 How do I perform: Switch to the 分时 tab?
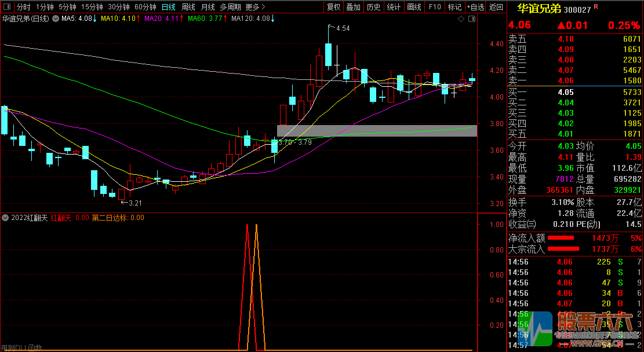click(23, 7)
